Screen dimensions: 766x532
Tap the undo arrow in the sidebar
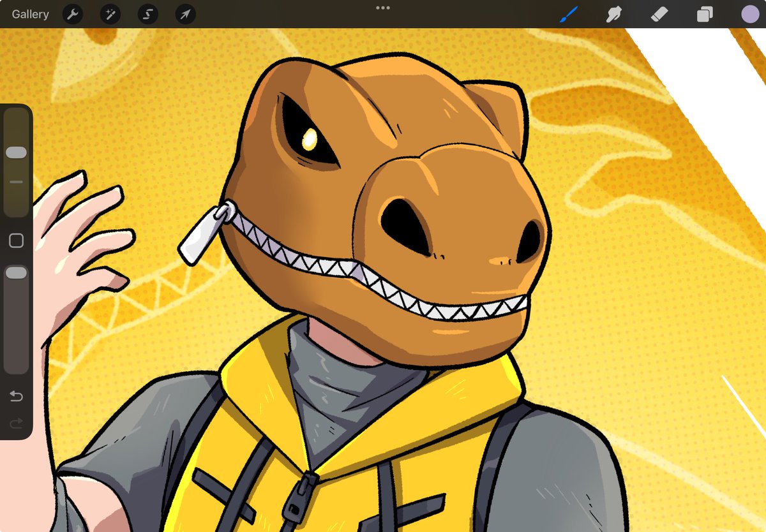[x=15, y=395]
